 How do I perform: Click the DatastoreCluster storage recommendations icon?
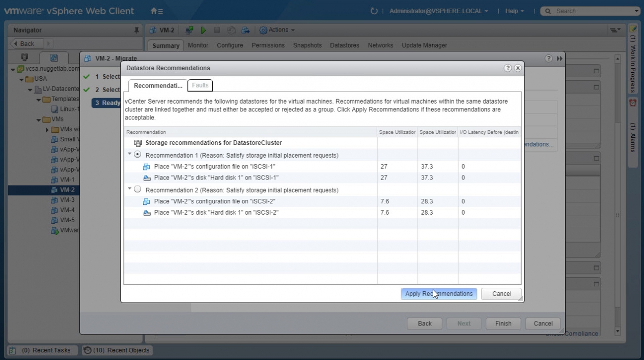tap(138, 143)
